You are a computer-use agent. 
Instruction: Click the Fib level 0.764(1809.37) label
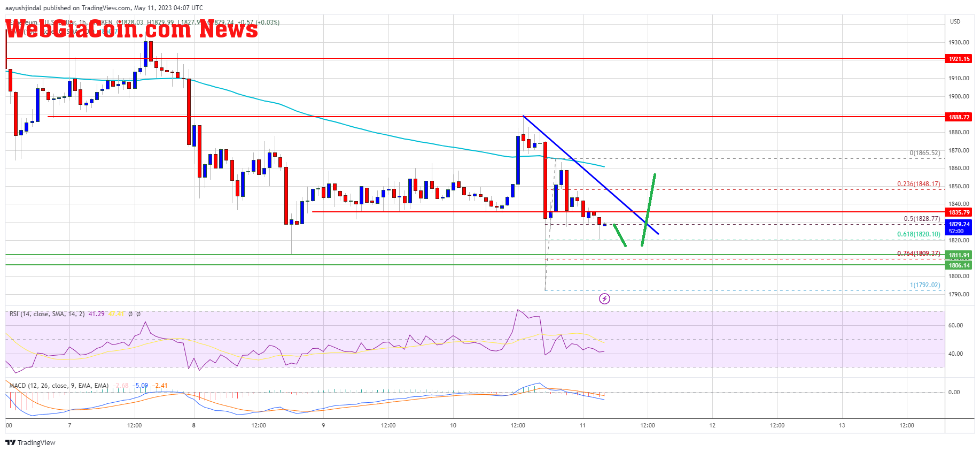coord(919,254)
